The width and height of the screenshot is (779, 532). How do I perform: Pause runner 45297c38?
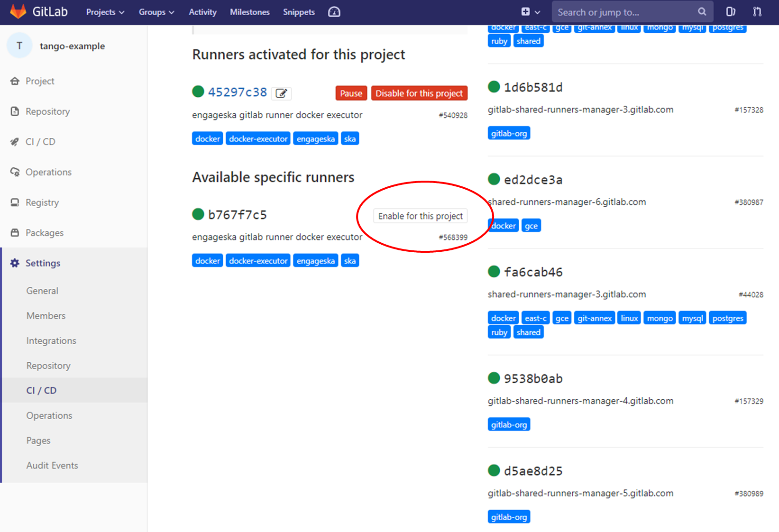[351, 93]
